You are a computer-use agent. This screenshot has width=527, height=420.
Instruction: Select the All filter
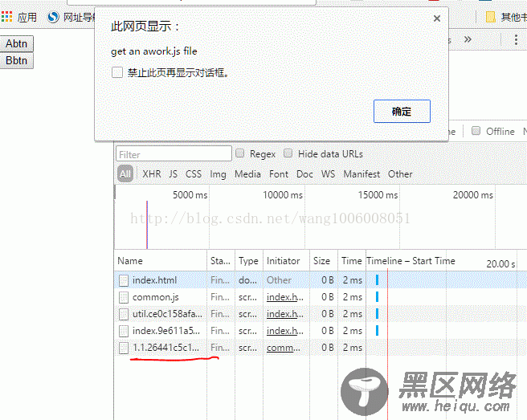(125, 173)
